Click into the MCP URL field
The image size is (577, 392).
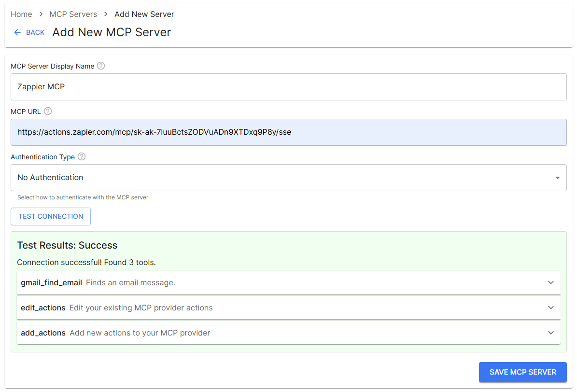(289, 132)
